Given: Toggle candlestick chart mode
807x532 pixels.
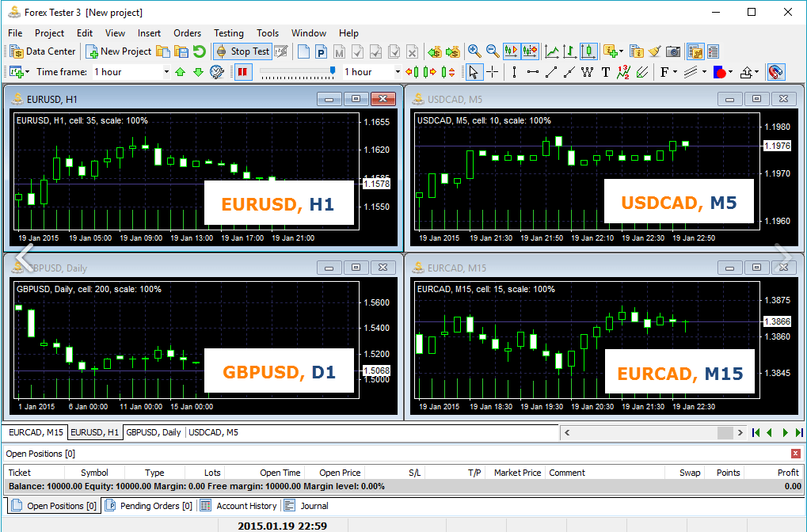Looking at the screenshot, I should tap(588, 51).
